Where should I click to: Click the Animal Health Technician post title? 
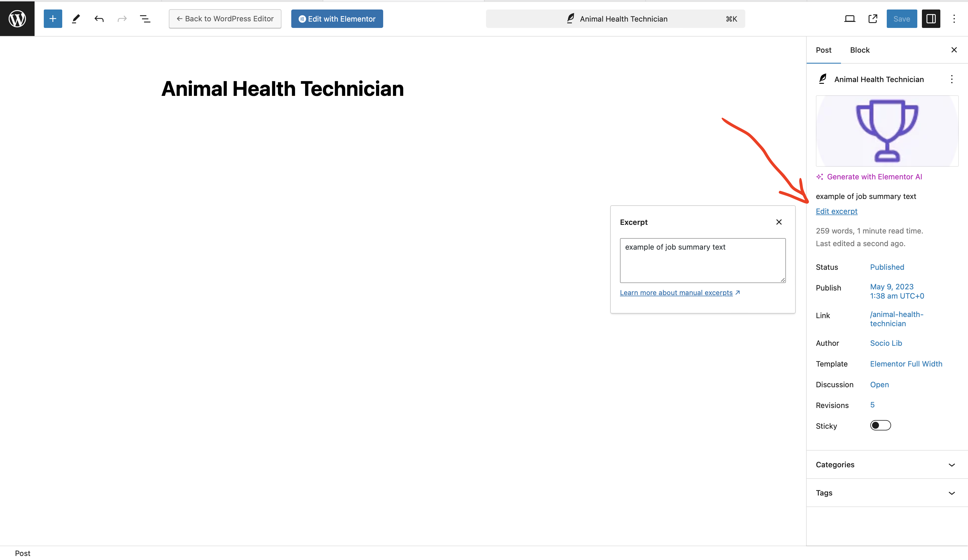[282, 89]
